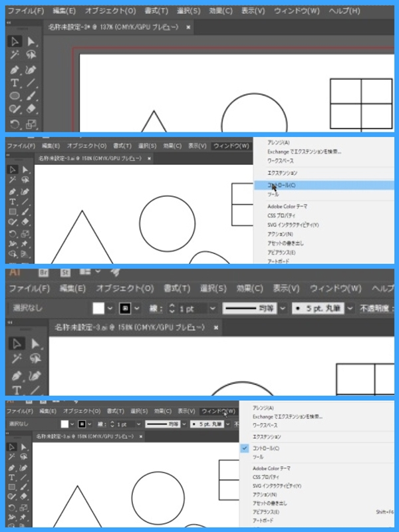This screenshot has width=399, height=532.
Task: Close the 名称未設定-3* 137% document tab
Action: point(188,27)
